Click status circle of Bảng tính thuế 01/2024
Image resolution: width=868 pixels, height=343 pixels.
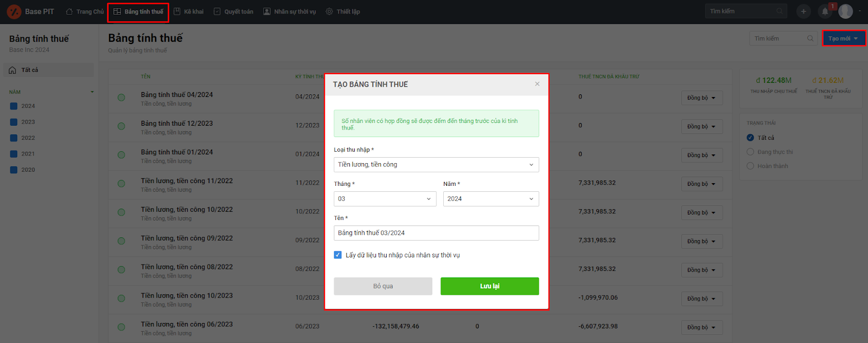(122, 155)
